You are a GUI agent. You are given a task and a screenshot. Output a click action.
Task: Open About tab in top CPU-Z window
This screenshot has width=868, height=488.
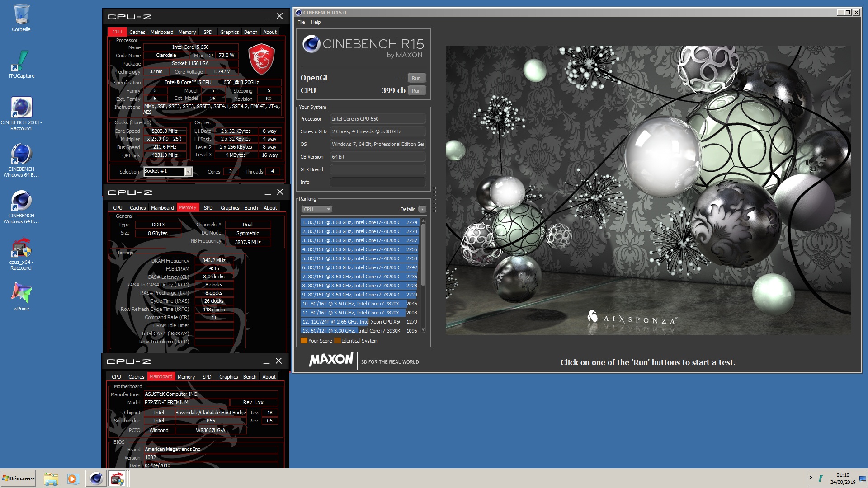coord(270,32)
